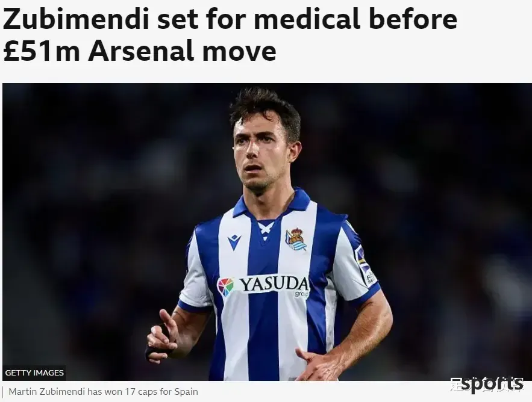
Task: Click the 'Zubimendi' name in the headline
Action: [x=76, y=19]
